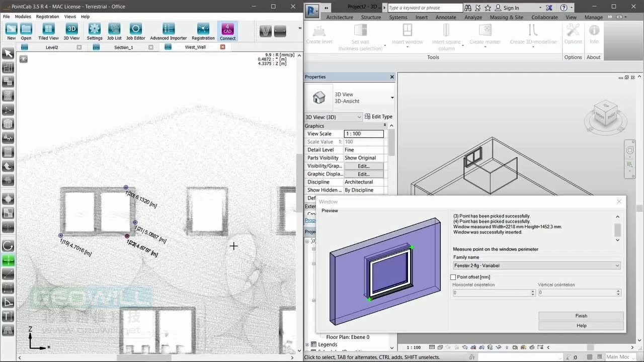Open the Family name dropdown
Image resolution: width=644 pixels, height=362 pixels.
click(x=537, y=265)
